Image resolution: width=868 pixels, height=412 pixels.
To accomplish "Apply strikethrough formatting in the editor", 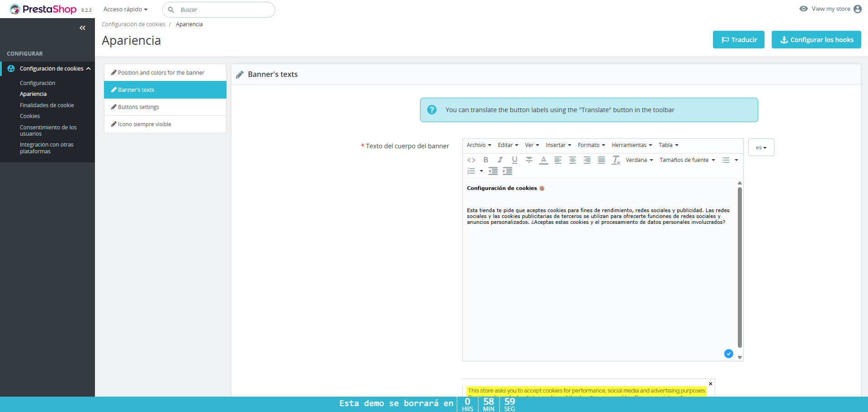I will click(529, 160).
